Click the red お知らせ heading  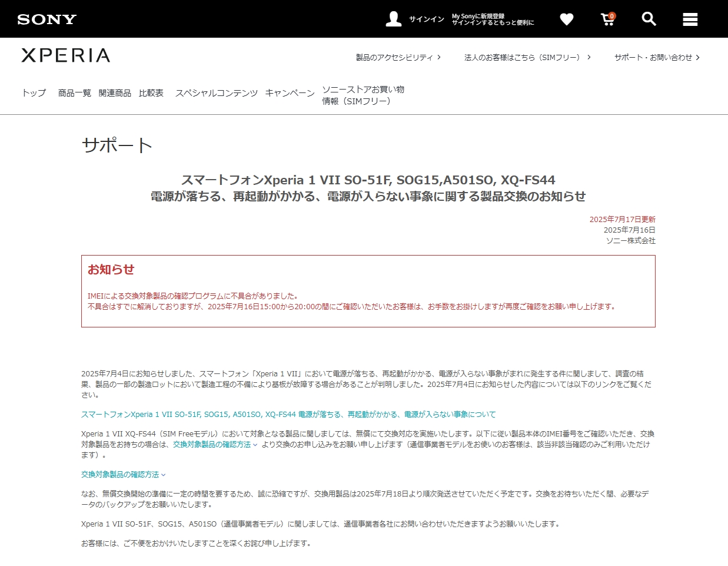click(111, 270)
